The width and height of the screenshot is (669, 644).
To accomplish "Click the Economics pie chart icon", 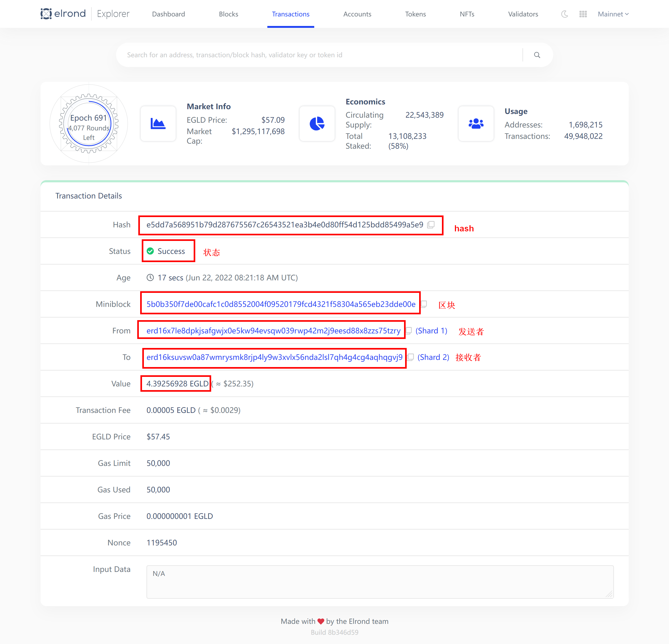I will click(x=317, y=123).
